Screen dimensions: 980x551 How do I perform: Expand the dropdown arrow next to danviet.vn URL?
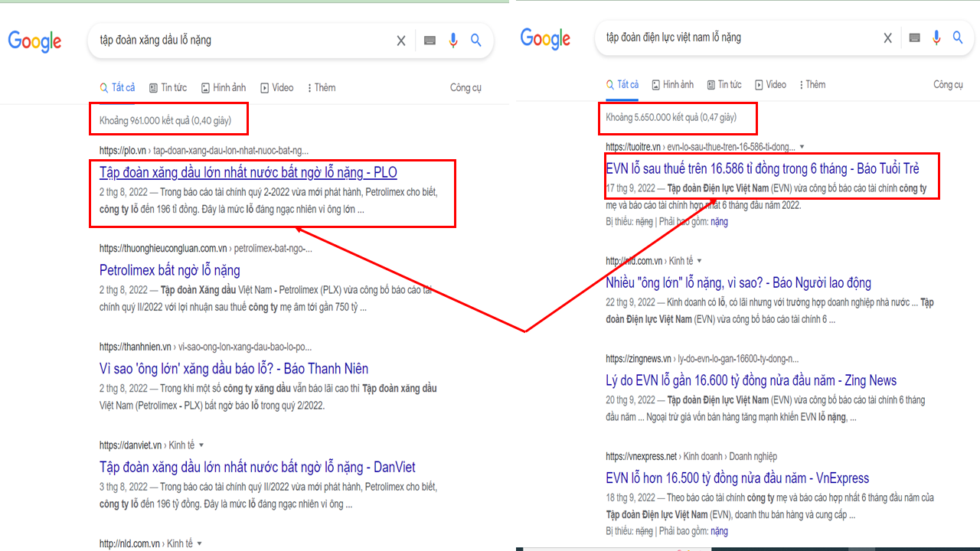point(201,445)
